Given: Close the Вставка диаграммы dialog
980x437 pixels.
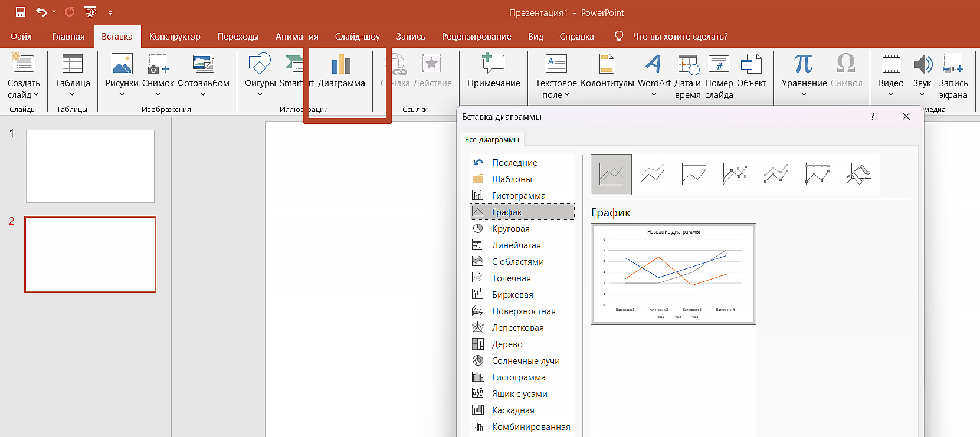Looking at the screenshot, I should (906, 117).
